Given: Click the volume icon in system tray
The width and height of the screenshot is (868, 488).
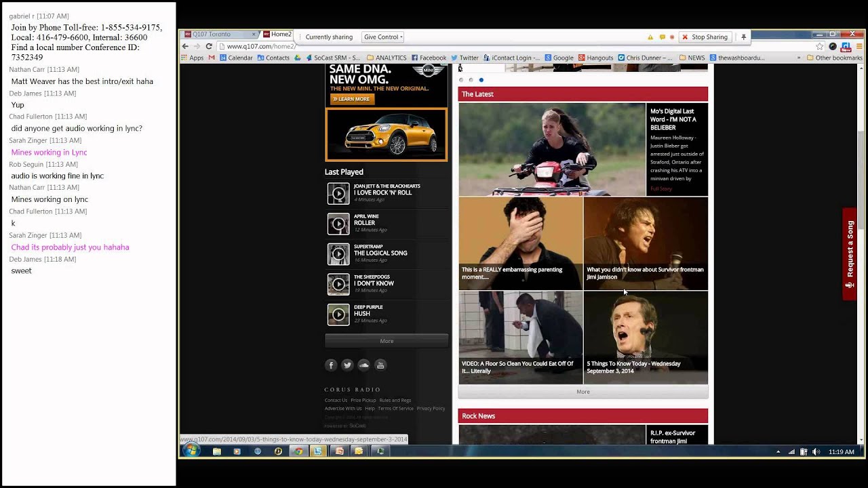Looking at the screenshot, I should [816, 452].
